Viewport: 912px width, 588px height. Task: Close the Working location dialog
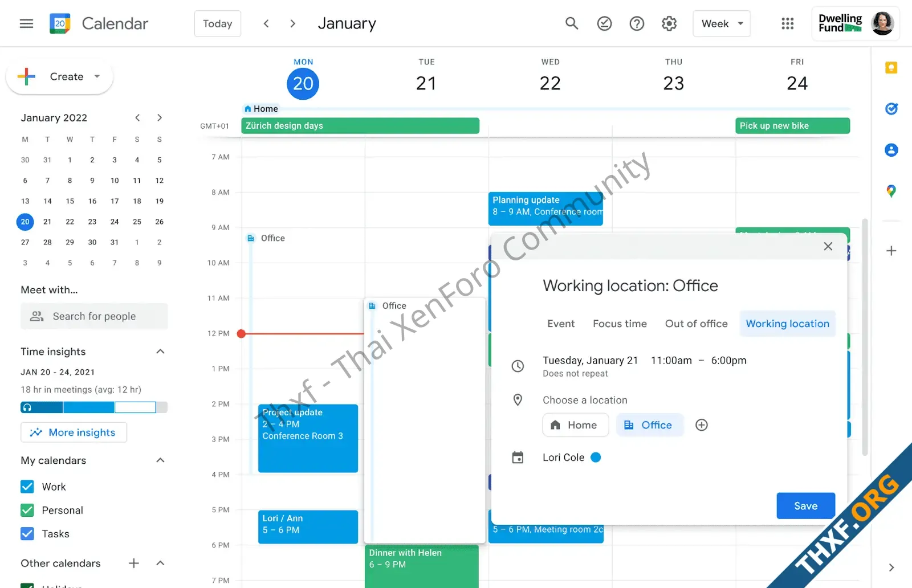coord(828,246)
